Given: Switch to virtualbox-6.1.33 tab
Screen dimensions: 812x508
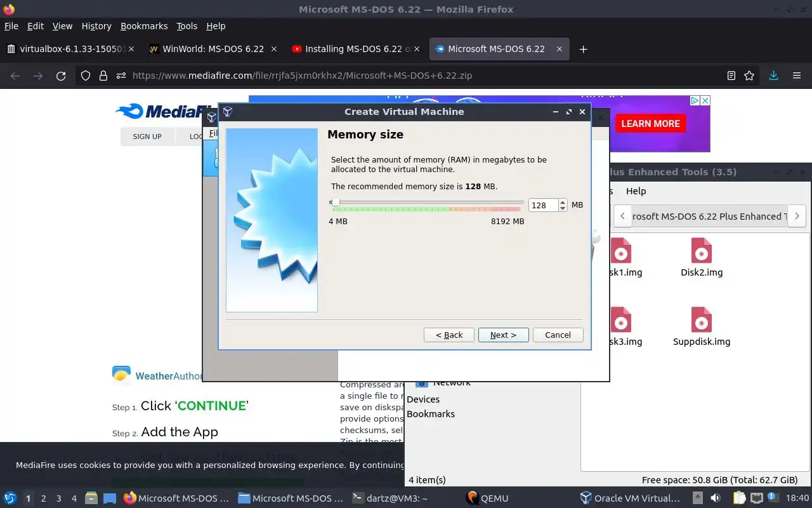Looking at the screenshot, I should coord(70,49).
